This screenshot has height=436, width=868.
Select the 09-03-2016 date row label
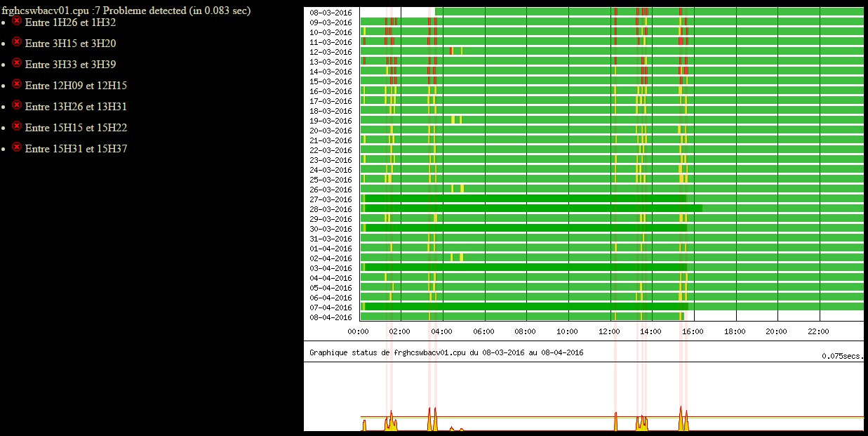(x=331, y=22)
